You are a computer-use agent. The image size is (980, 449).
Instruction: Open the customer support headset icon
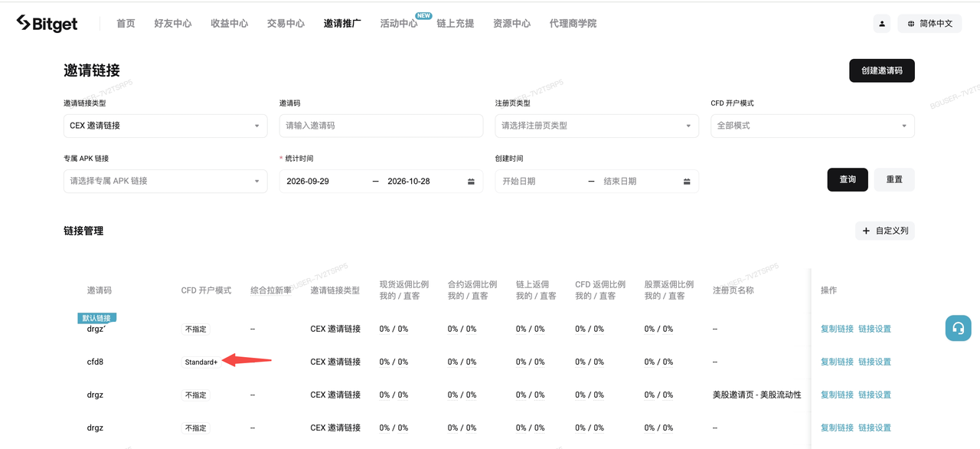(958, 328)
